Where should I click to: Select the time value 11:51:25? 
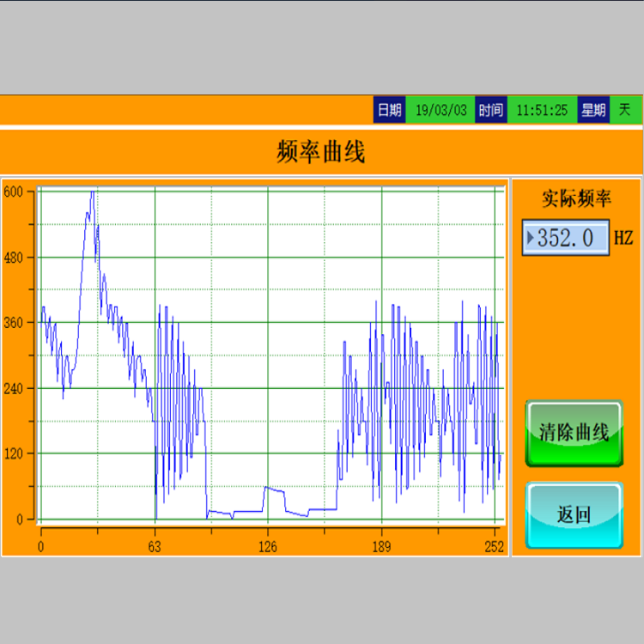[542, 110]
